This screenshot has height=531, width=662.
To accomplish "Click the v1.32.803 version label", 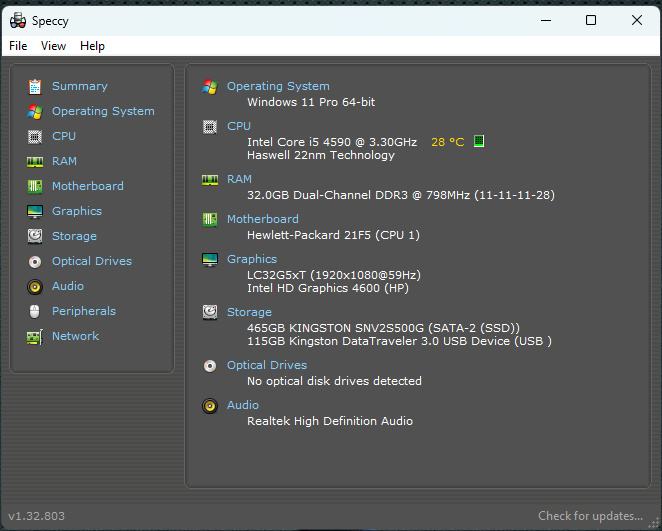I will (36, 516).
